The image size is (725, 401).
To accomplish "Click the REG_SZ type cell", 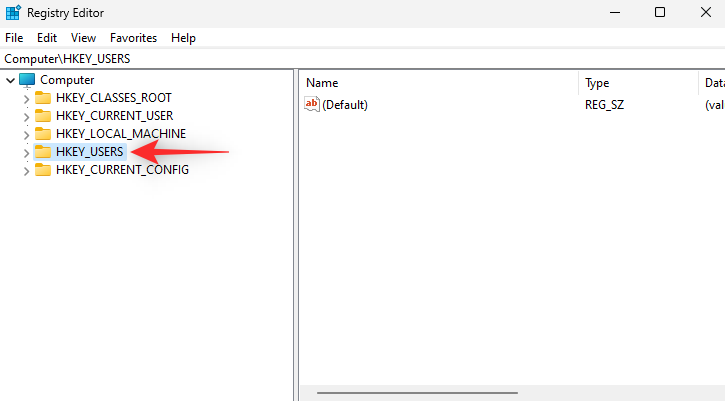I will click(x=604, y=105).
